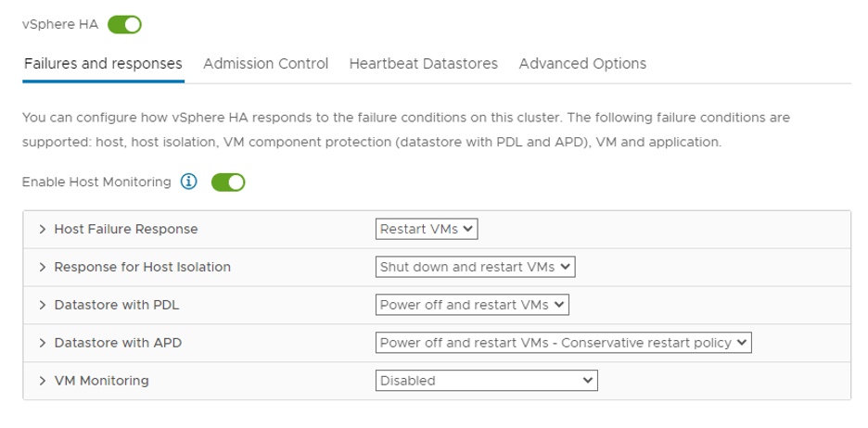Viewport: 868px width, 428px height.
Task: Expand the Host Failure Response row
Action: click(x=43, y=230)
